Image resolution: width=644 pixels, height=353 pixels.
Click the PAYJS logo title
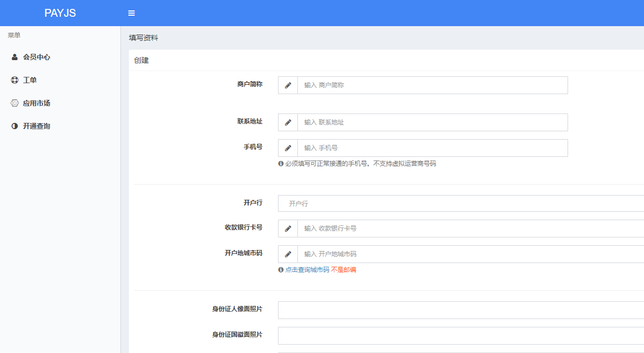(60, 13)
